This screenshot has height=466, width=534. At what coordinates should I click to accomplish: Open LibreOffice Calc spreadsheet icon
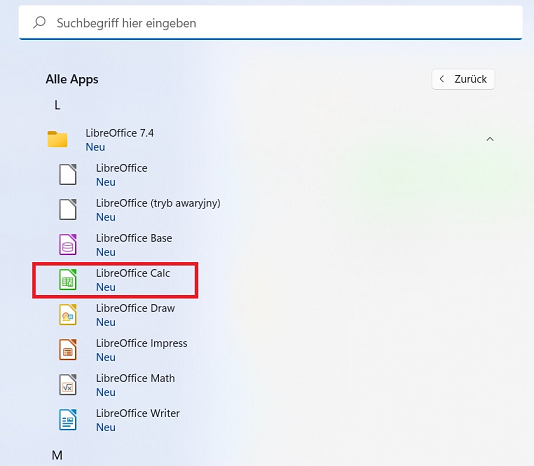tap(68, 279)
